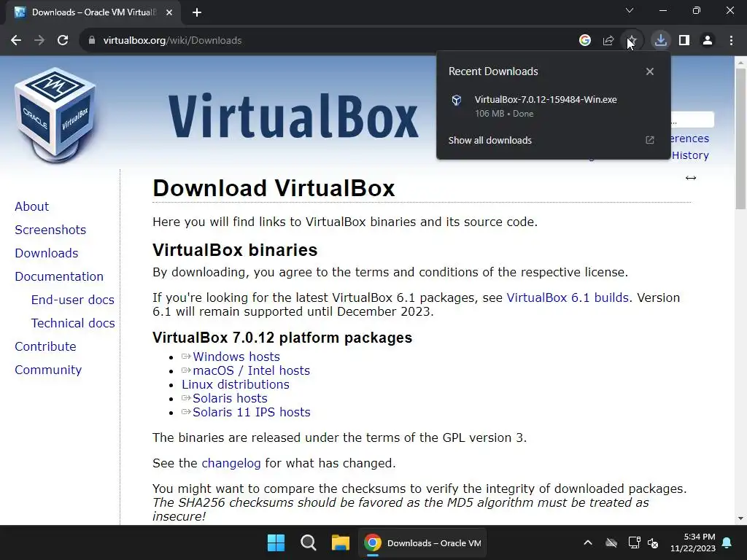747x560 pixels.
Task: Click the browser forward arrow
Action: [39, 41]
